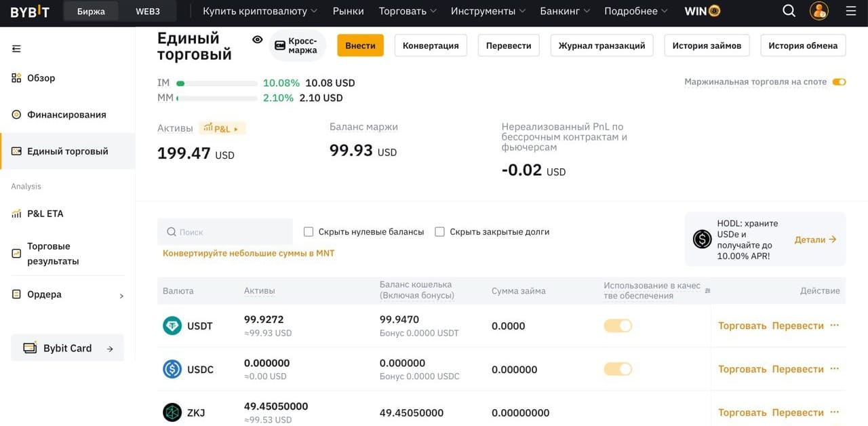This screenshot has width=868, height=426.
Task: Click the Перевести button at the top
Action: point(509,45)
